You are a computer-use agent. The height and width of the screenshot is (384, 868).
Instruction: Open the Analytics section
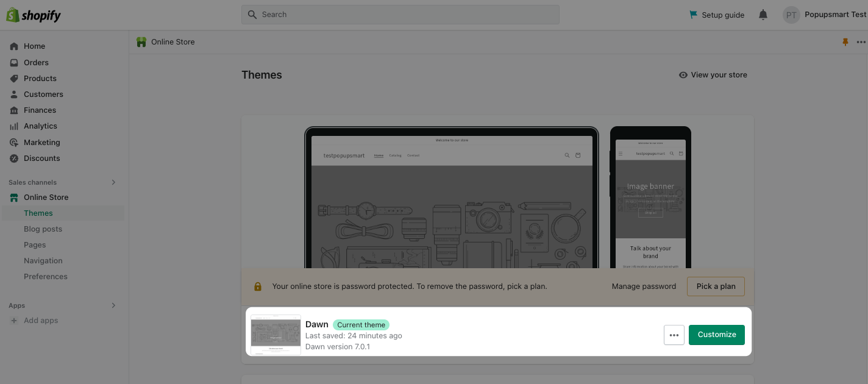41,126
